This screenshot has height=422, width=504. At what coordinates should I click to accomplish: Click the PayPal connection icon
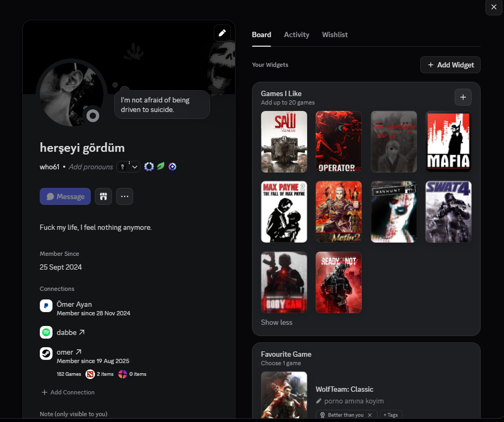pos(46,306)
